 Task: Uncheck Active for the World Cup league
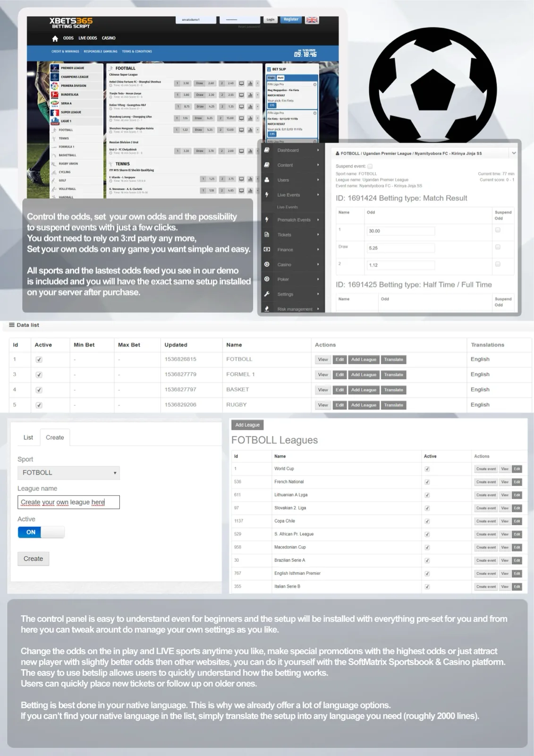pos(427,469)
